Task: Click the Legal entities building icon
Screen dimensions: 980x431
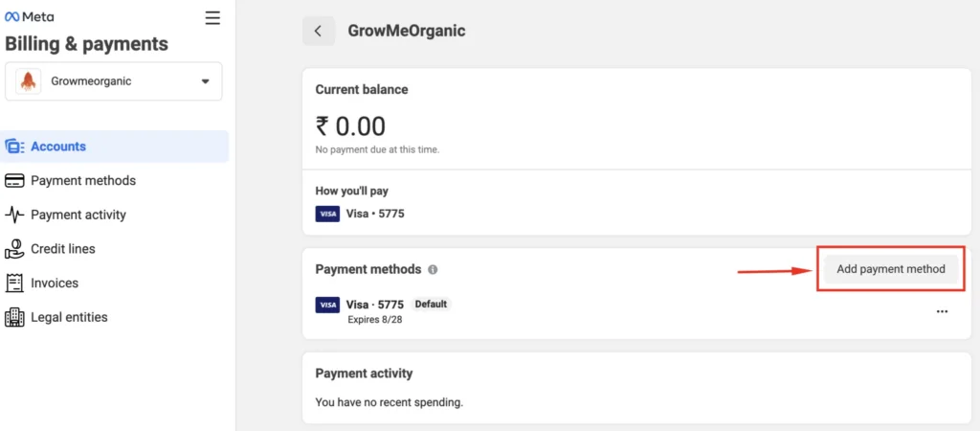Action: coord(14,317)
